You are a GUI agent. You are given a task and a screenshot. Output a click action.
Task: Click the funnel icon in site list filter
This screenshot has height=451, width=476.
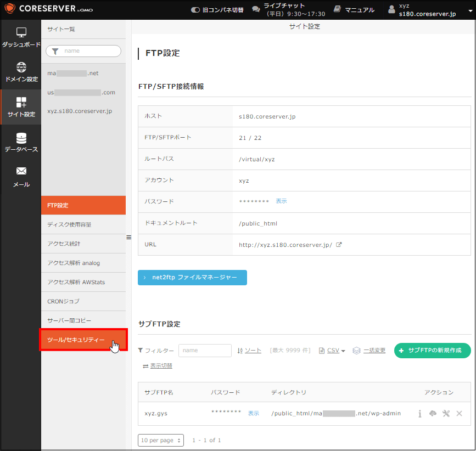coord(55,51)
